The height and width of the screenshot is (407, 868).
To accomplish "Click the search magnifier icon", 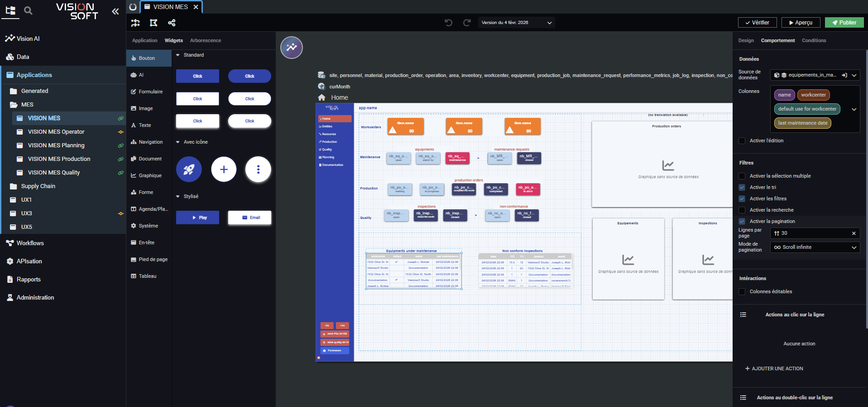I will coord(28,10).
